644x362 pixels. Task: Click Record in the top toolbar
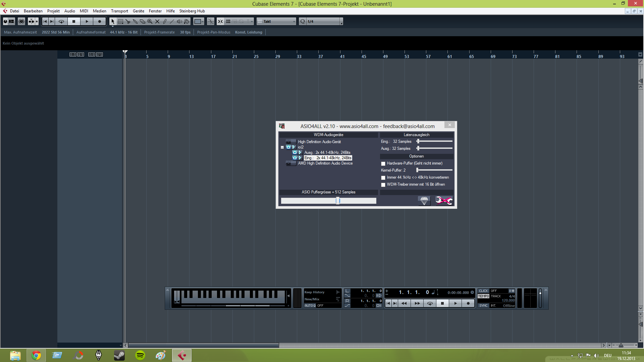tap(99, 21)
